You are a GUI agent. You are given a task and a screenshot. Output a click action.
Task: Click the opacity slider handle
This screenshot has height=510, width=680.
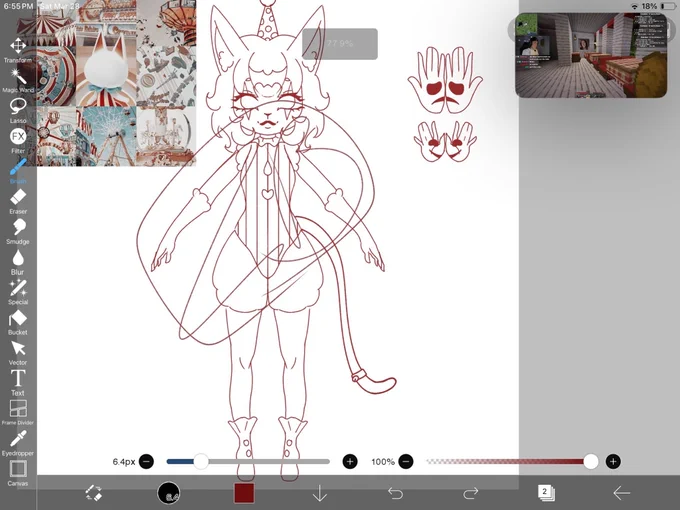(591, 461)
